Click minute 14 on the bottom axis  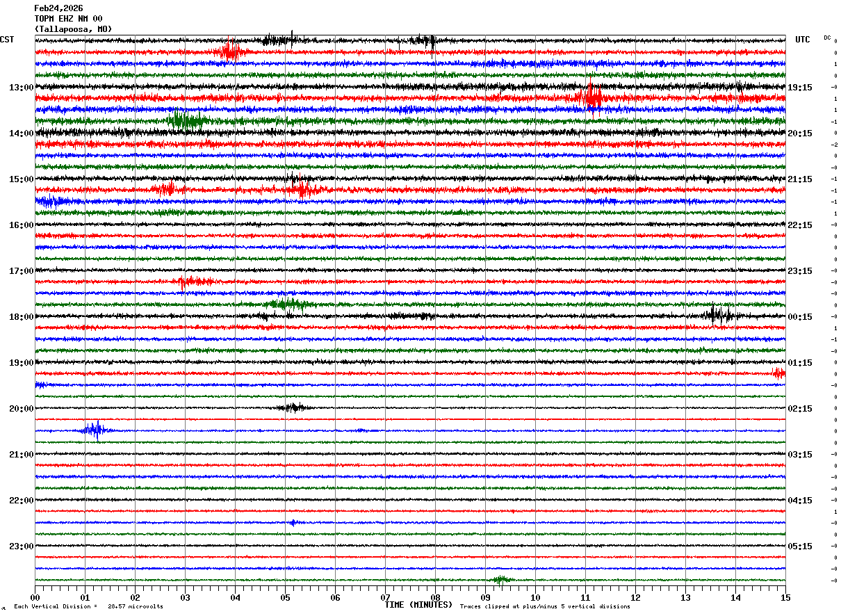pos(735,597)
